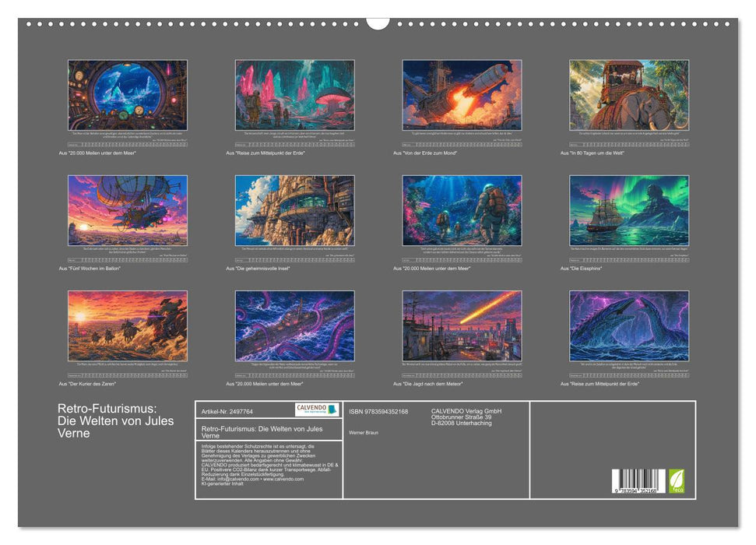This screenshot has width=756, height=545.
Task: Select the meteor over city thumbnail
Action: point(462,325)
